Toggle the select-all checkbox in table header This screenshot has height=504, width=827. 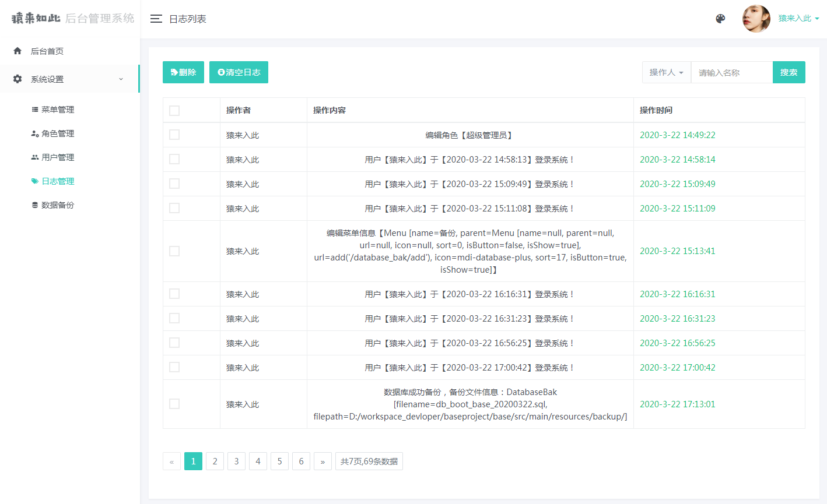coord(174,111)
